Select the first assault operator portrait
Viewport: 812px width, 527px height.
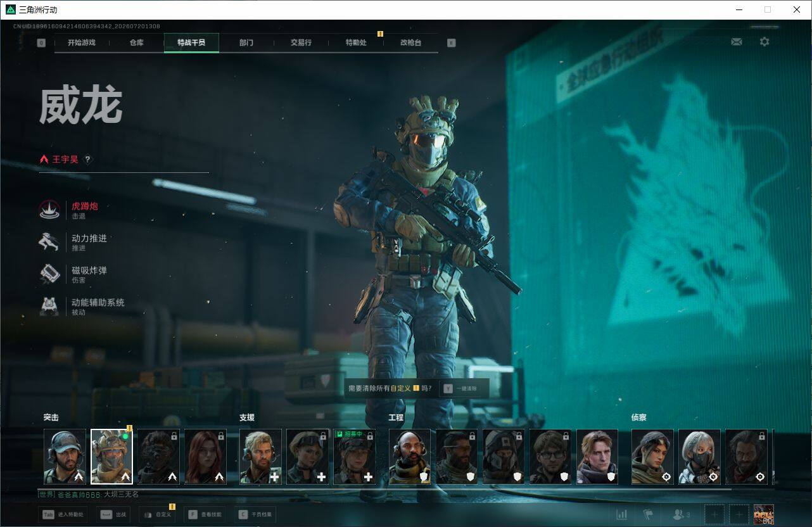65,457
